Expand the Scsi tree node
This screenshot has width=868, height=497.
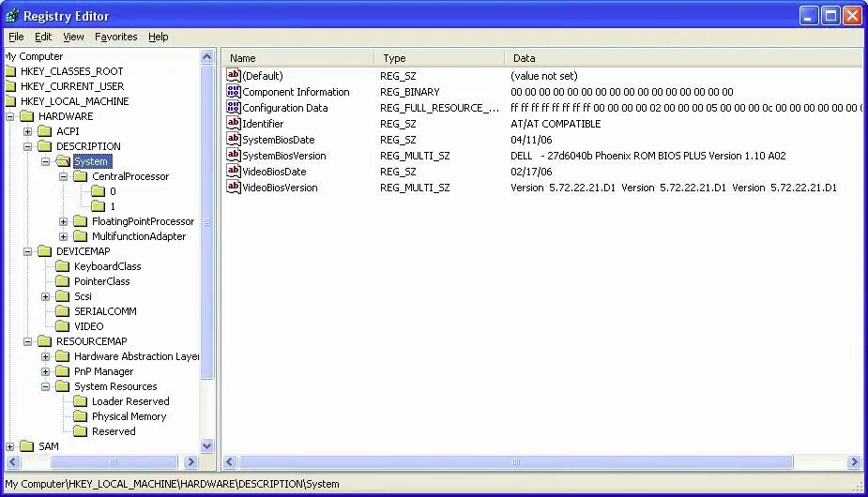click(45, 296)
